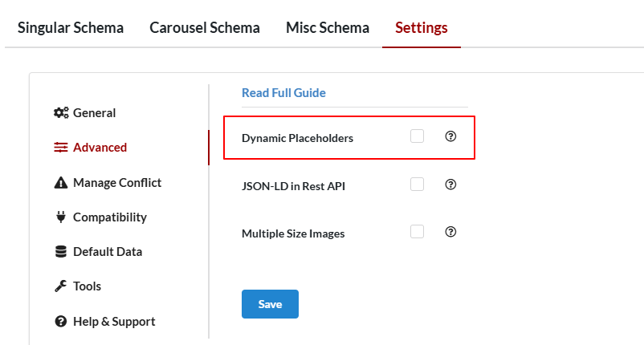This screenshot has width=644, height=345.
Task: Click the Compatibility plug icon
Action: [x=61, y=217]
